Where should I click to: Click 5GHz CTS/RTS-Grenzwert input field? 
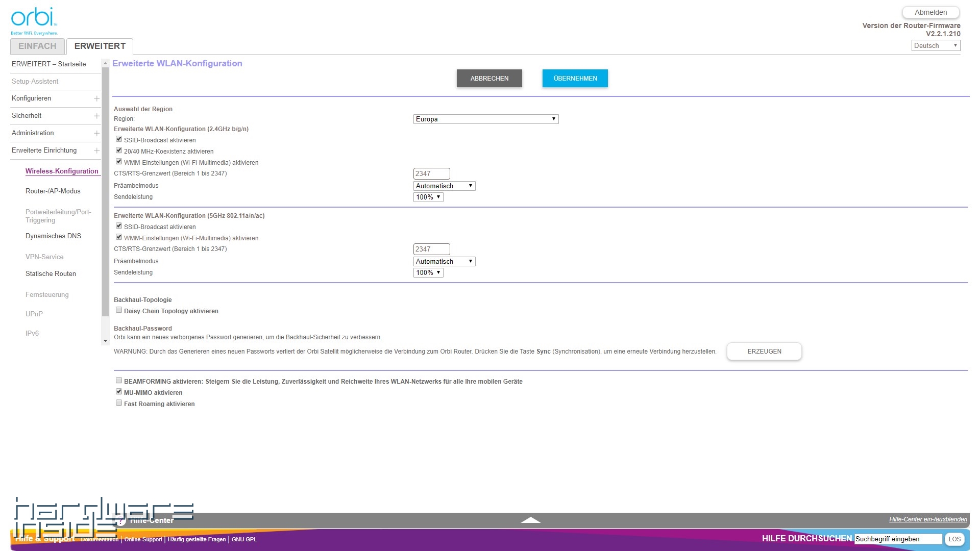click(431, 249)
